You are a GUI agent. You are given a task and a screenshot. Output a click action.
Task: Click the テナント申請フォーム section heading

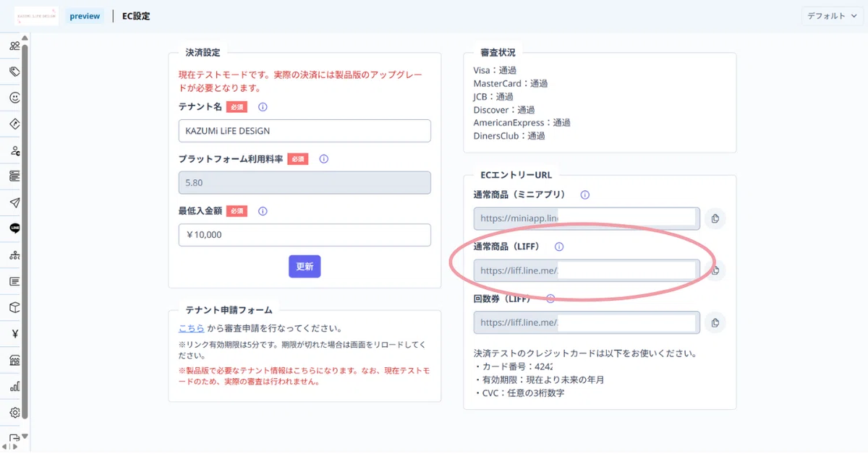(228, 310)
